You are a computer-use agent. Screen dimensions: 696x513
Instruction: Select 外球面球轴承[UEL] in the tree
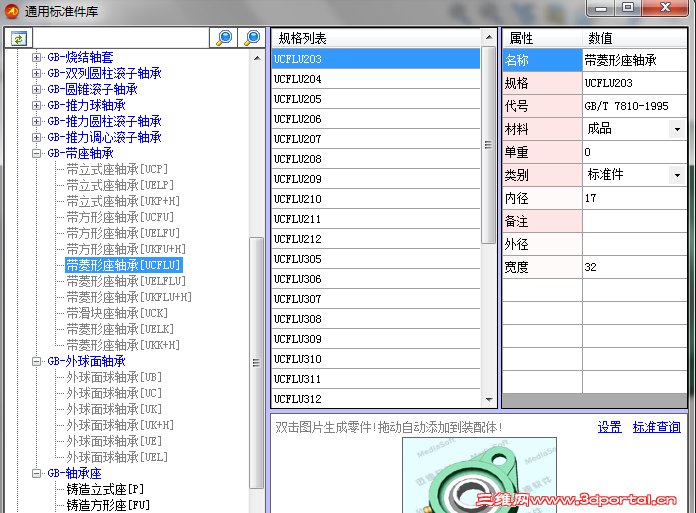tap(117, 457)
